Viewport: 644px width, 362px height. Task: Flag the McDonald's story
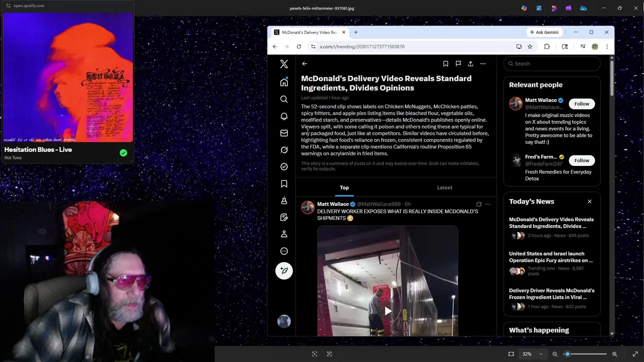coord(458,64)
